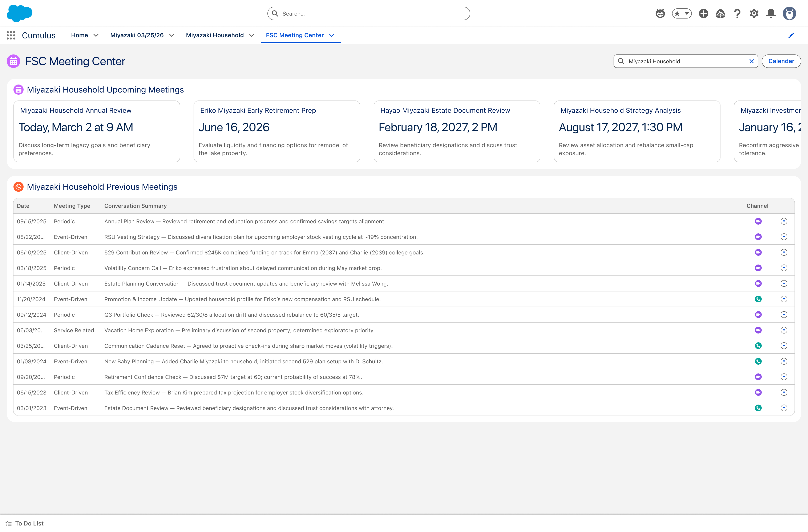808x532 pixels.
Task: Switch to the Miyazaki 03/25/26 tab
Action: coord(137,35)
